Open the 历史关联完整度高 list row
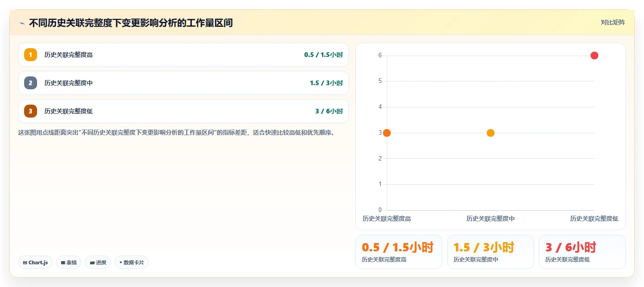The width and height of the screenshot is (644, 287). pyautogui.click(x=183, y=55)
